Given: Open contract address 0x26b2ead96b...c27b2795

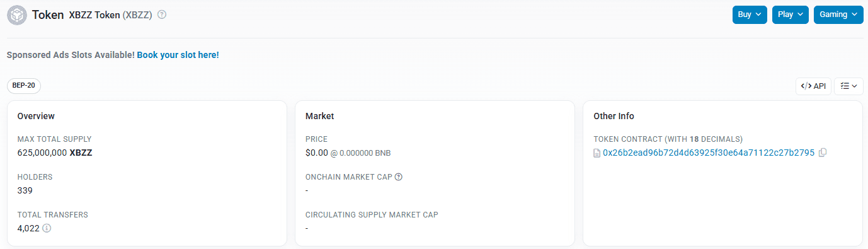Looking at the screenshot, I should point(709,153).
